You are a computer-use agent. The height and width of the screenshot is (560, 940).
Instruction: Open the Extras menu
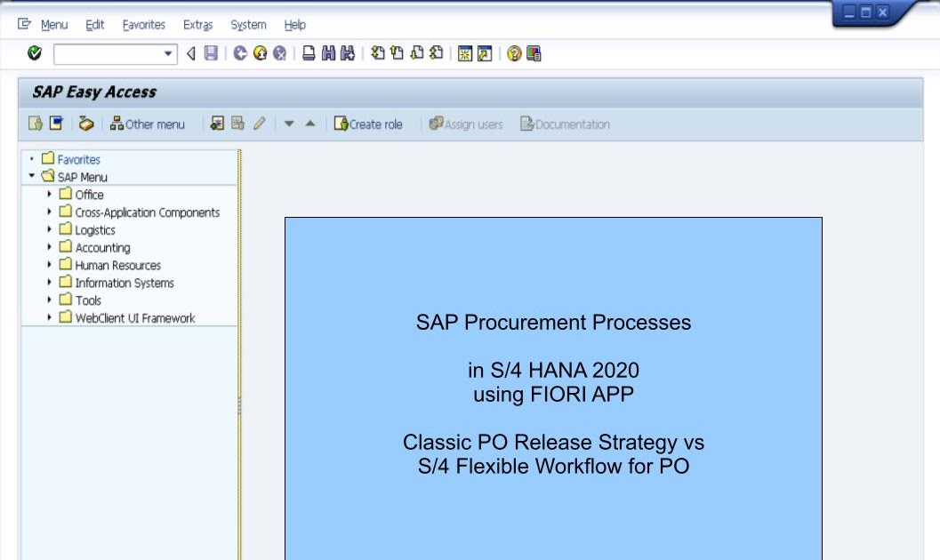tap(197, 24)
